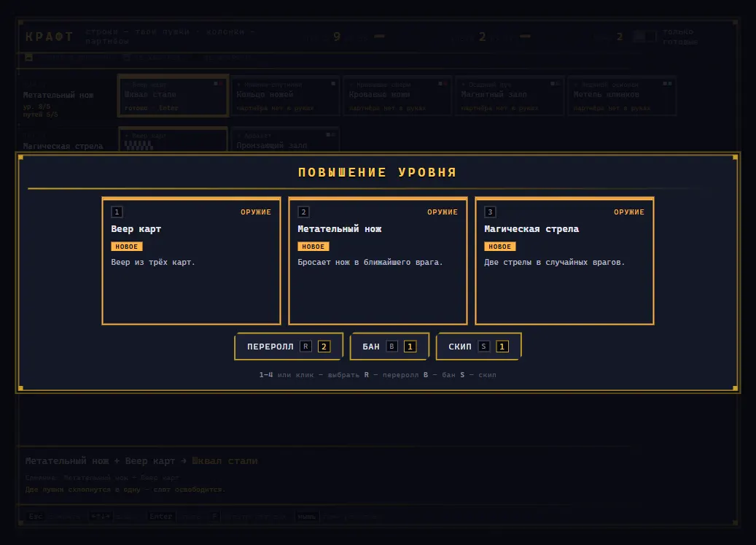This screenshot has width=756, height=545.
Task: Click the Магическая стрела row label in craft panel
Action: 63,146
